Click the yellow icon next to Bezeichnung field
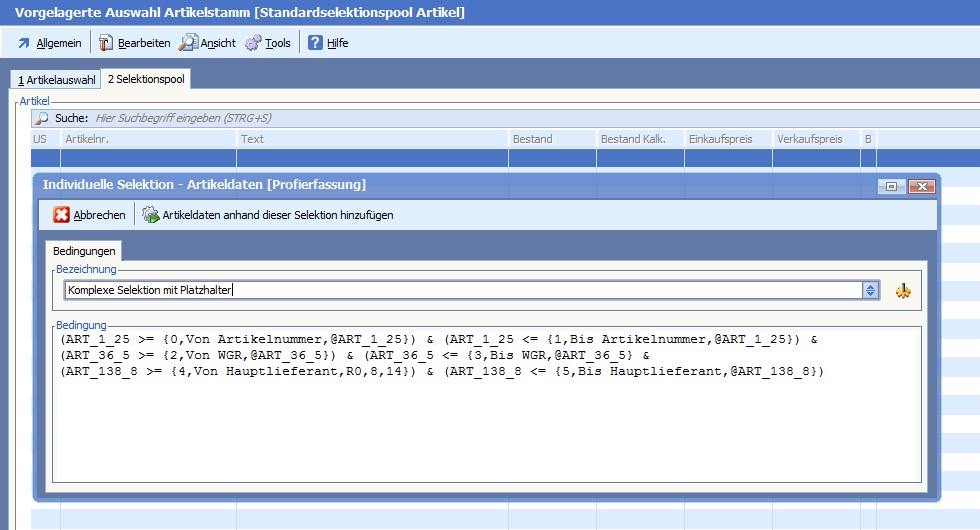 point(903,290)
